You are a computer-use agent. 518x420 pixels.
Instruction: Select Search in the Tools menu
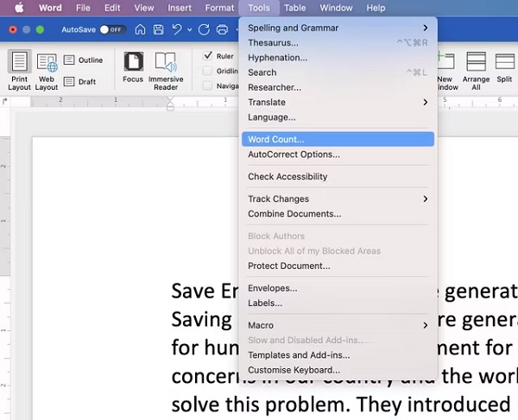click(338, 72)
